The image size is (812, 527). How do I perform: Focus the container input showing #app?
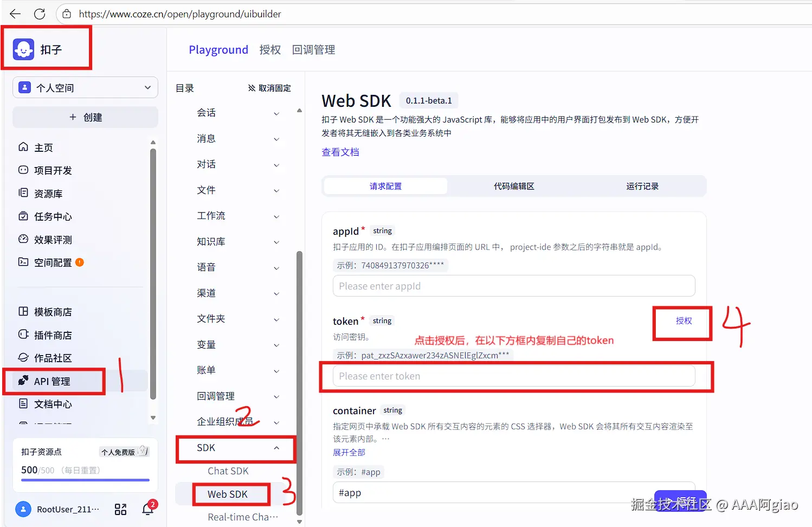514,493
